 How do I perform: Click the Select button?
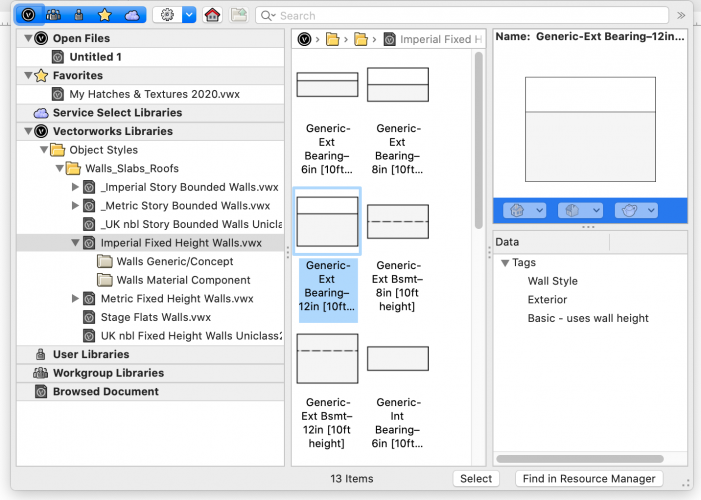[x=476, y=478]
